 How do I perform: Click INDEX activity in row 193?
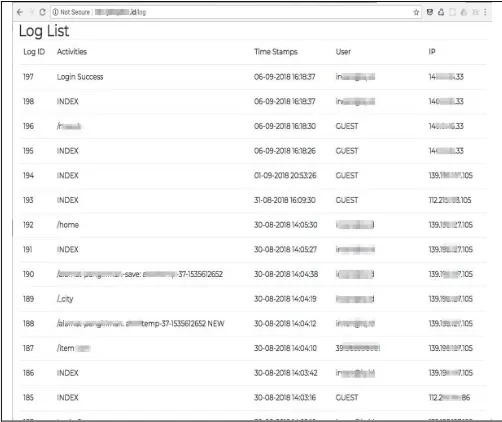[68, 200]
